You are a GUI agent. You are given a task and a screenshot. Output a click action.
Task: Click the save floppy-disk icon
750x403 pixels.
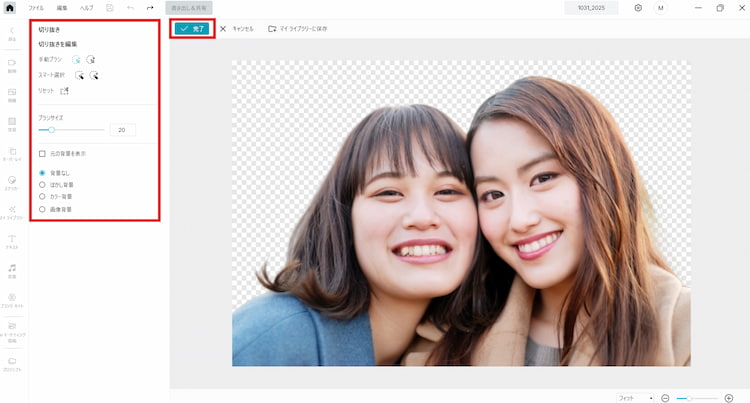[x=110, y=8]
